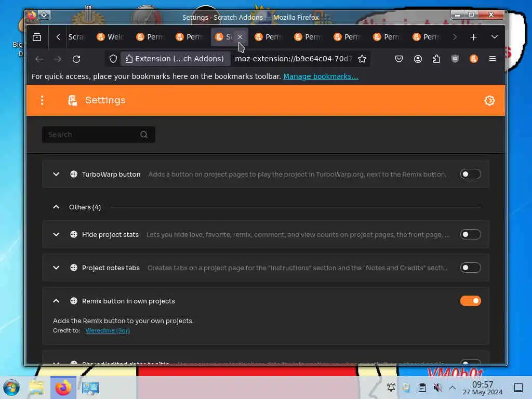The height and width of the screenshot is (399, 532).
Task: Collapse the Others (4) group
Action: [x=56, y=207]
